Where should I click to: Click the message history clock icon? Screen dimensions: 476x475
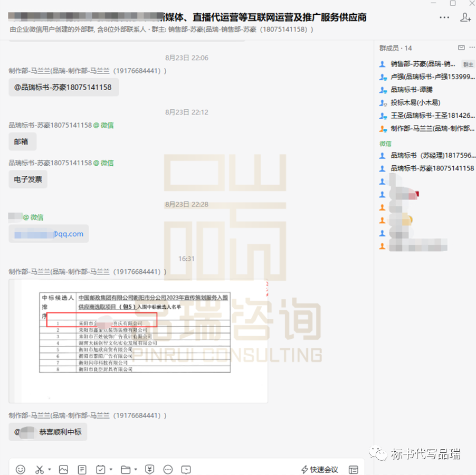pos(186,469)
